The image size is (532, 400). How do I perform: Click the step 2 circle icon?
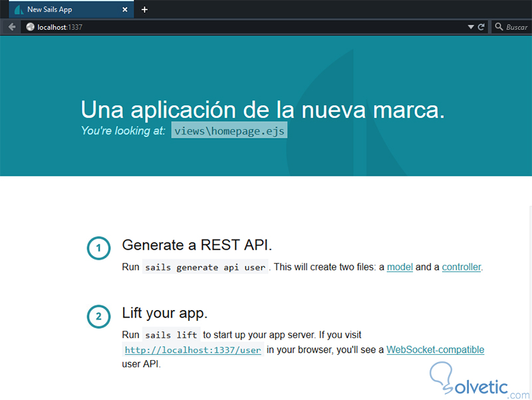(x=98, y=316)
